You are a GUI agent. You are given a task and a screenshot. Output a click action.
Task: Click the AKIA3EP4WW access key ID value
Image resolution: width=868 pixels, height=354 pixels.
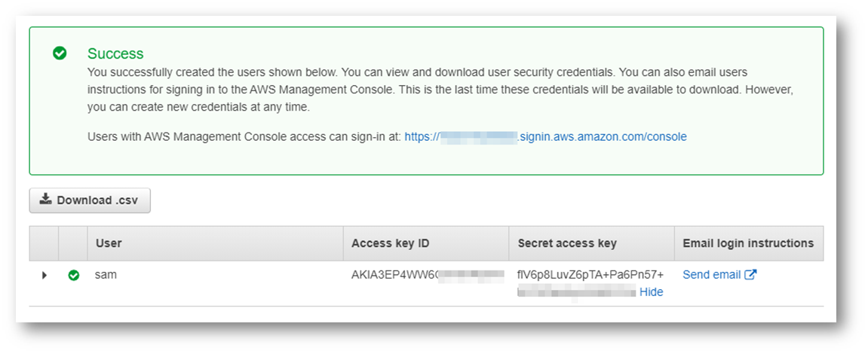click(x=394, y=275)
